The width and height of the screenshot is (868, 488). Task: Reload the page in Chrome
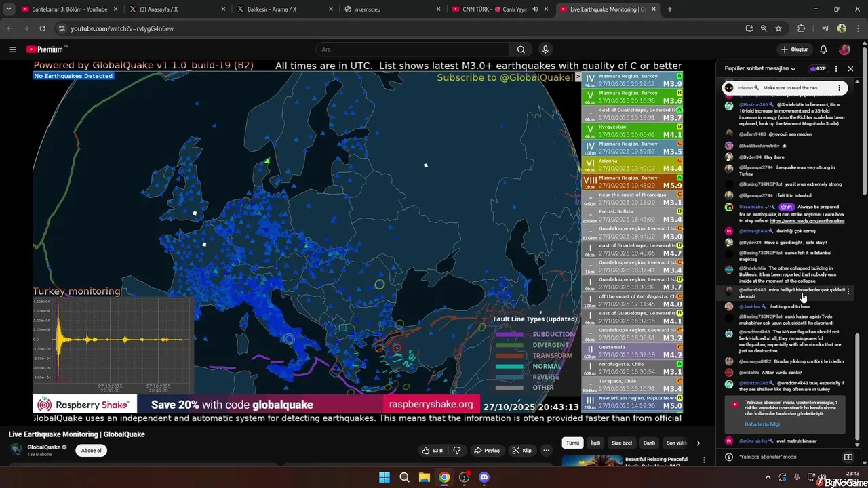click(42, 28)
